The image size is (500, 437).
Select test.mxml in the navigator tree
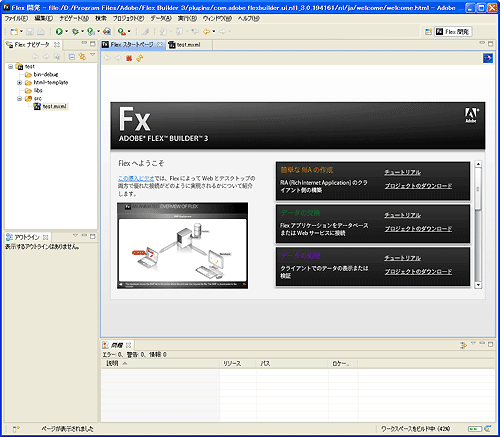click(51, 107)
